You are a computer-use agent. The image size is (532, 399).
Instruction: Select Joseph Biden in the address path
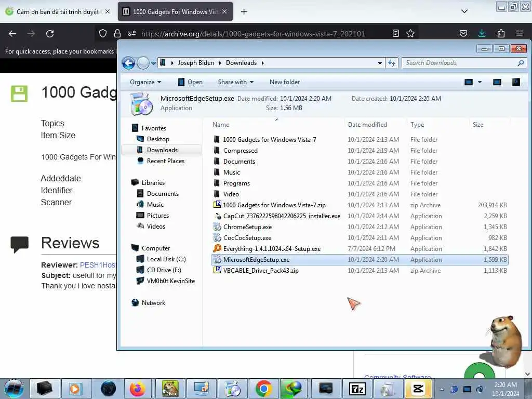tap(196, 63)
